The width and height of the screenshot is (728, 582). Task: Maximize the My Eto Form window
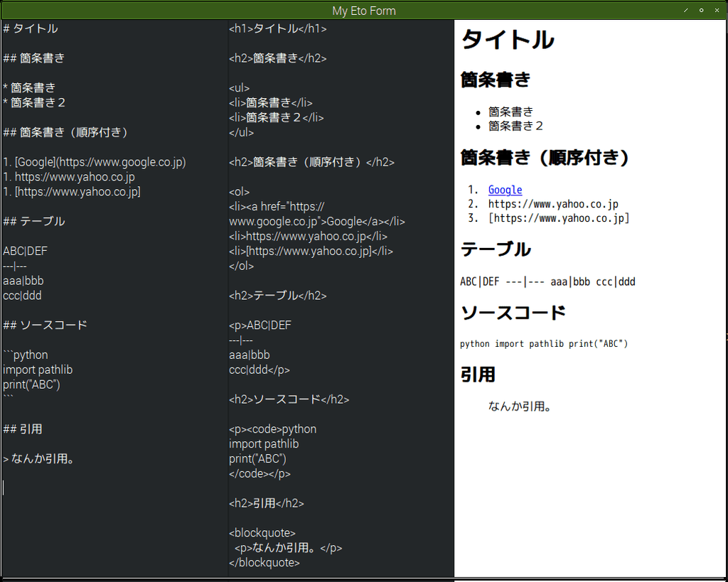pos(701,10)
